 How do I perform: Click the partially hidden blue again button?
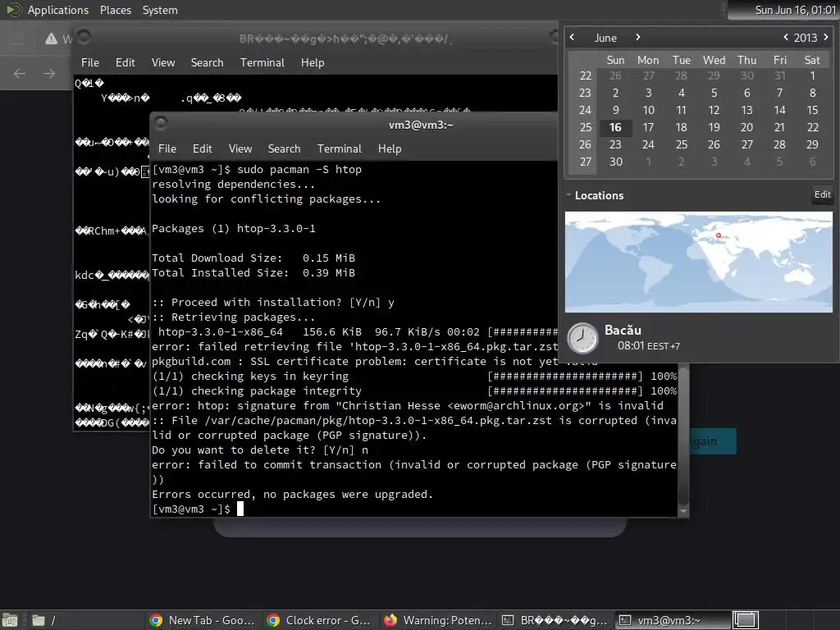click(713, 441)
